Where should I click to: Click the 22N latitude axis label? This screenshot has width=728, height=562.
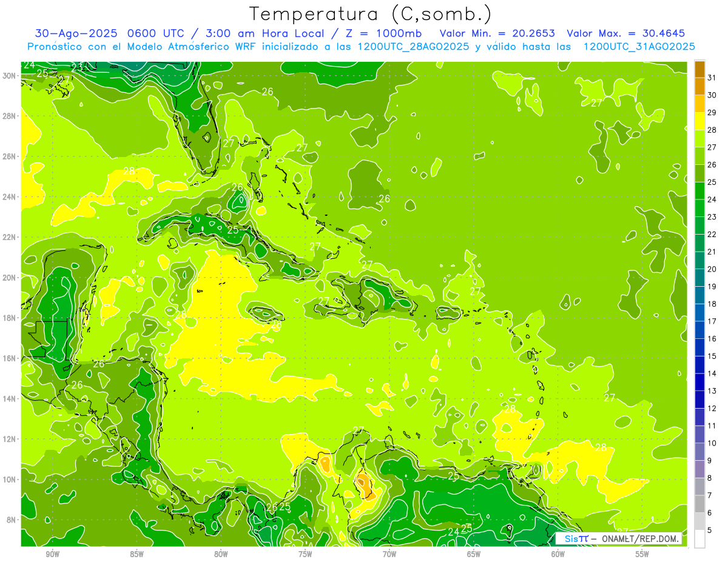tap(9, 237)
